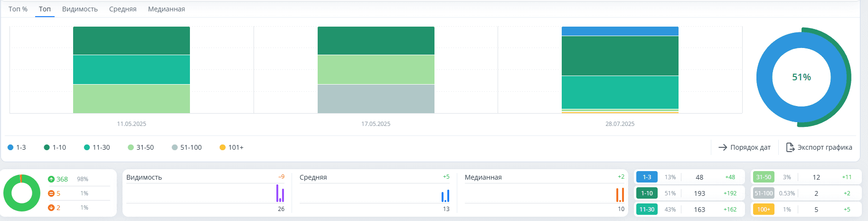Image resolution: width=868 pixels, height=221 pixels.
Task: Click the purple Видимость mini bar chart
Action: click(x=280, y=193)
